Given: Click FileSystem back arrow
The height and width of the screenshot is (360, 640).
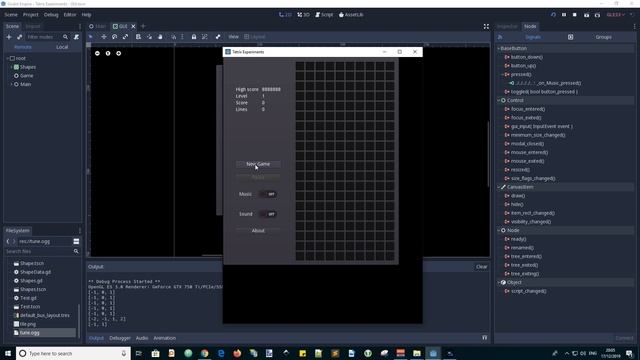Looking at the screenshot, I should pos(8,241).
